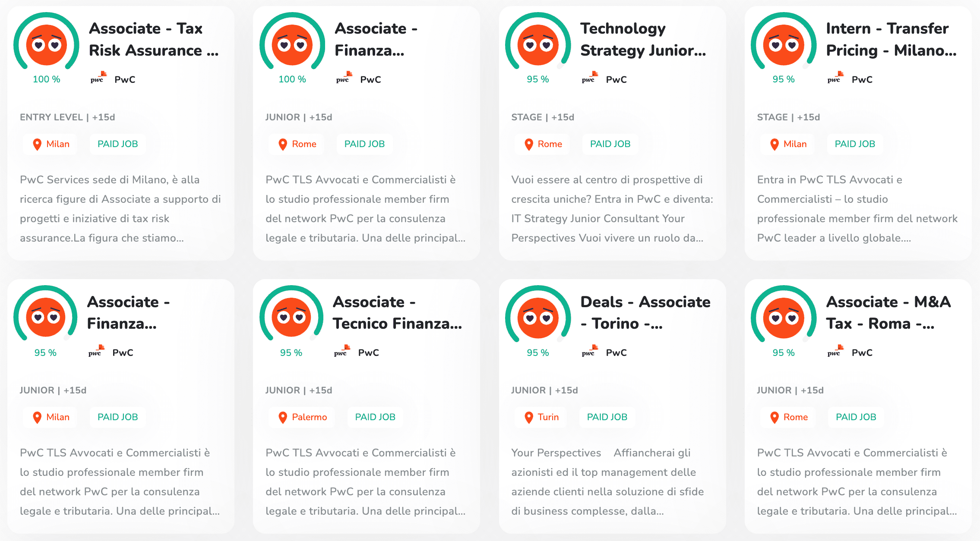This screenshot has width=980, height=541.
Task: Open the Associate - Tax Risk Assurance job title
Action: coord(154,39)
